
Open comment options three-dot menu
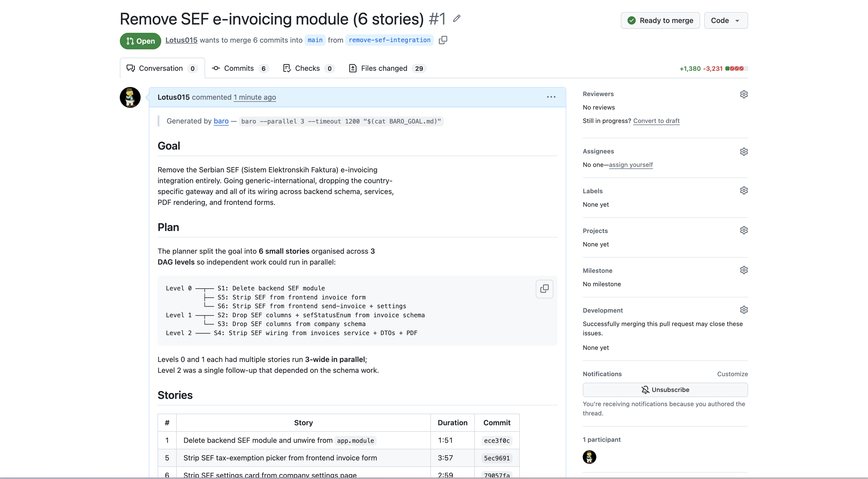(551, 97)
